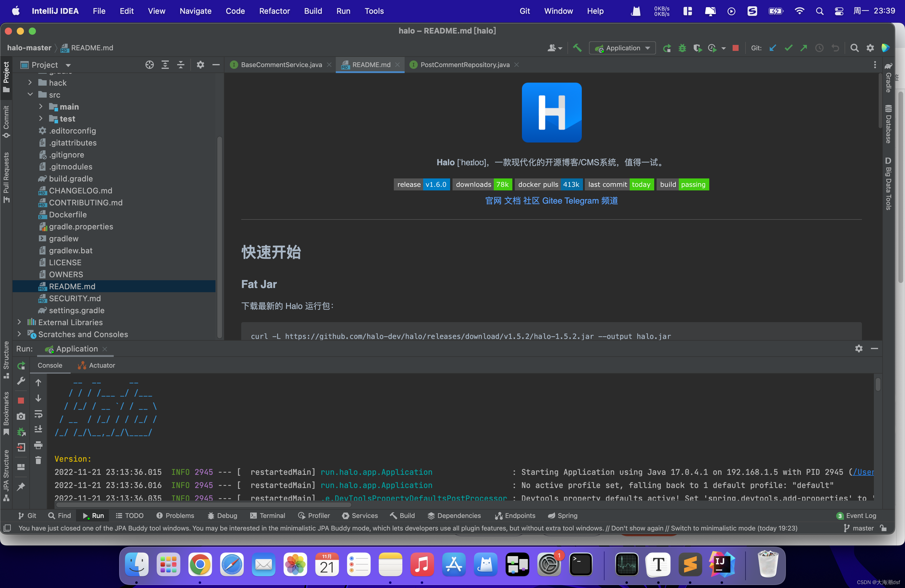905x588 pixels.
Task: Toggle soft-wrap in the console
Action: pos(38,413)
